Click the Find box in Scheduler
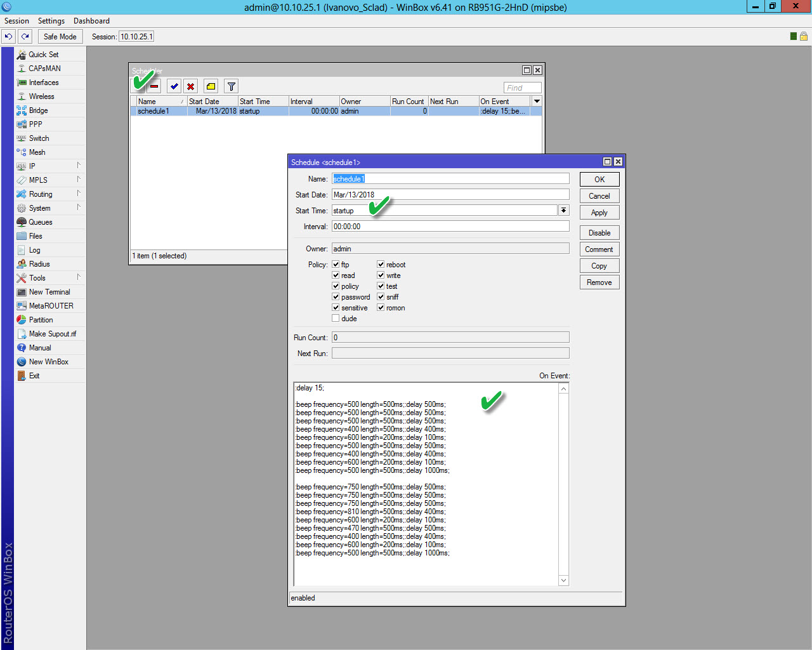 (x=523, y=88)
